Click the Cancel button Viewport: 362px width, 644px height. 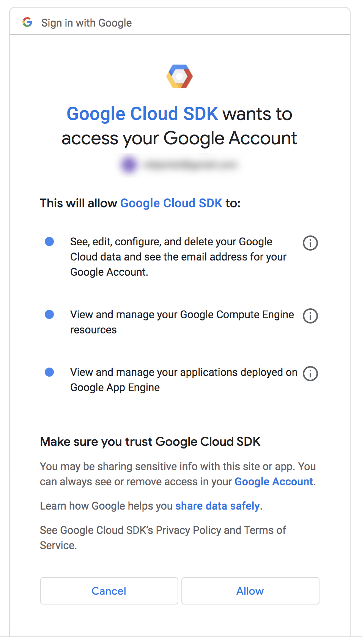click(x=109, y=591)
